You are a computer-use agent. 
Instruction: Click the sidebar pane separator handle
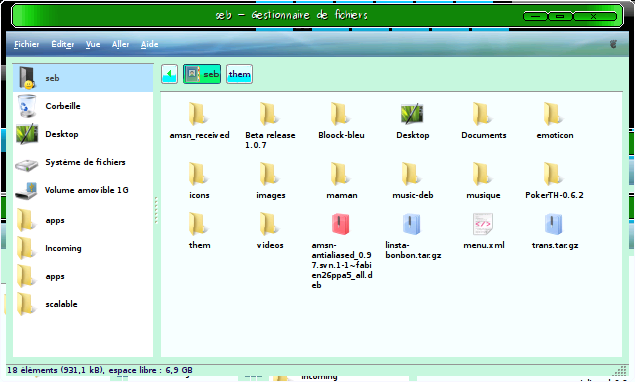coord(156,210)
